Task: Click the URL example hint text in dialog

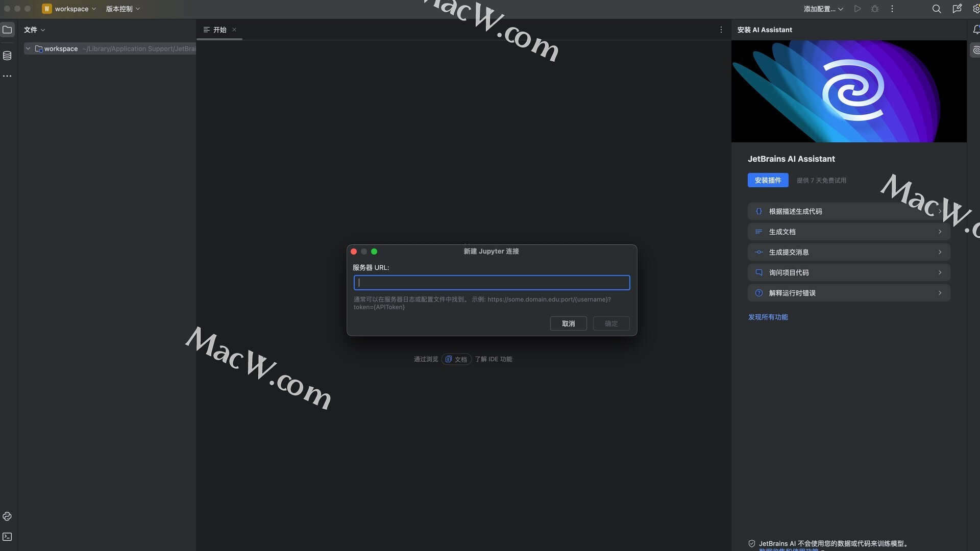Action: (x=482, y=303)
